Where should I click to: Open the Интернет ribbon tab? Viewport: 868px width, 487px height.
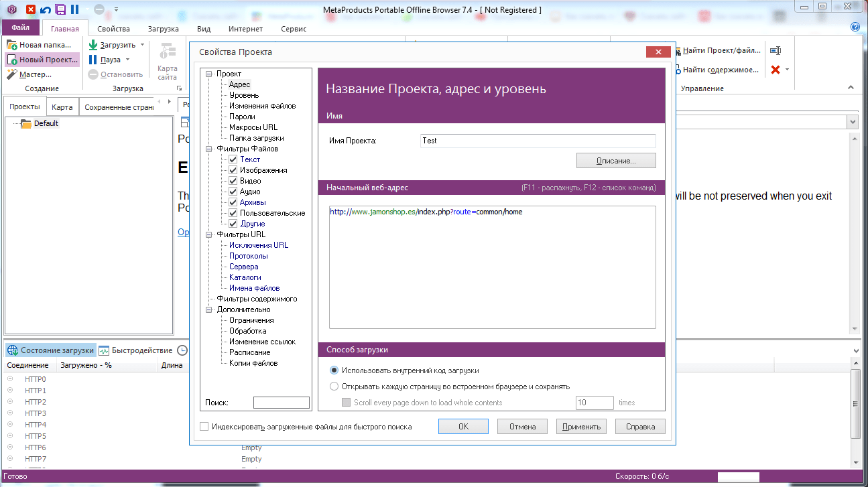245,29
